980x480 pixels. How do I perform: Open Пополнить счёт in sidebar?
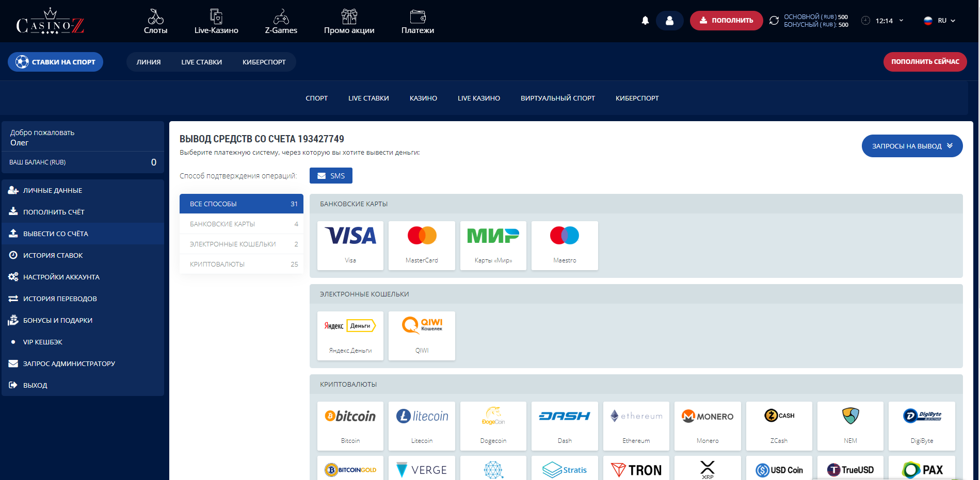tap(83, 212)
